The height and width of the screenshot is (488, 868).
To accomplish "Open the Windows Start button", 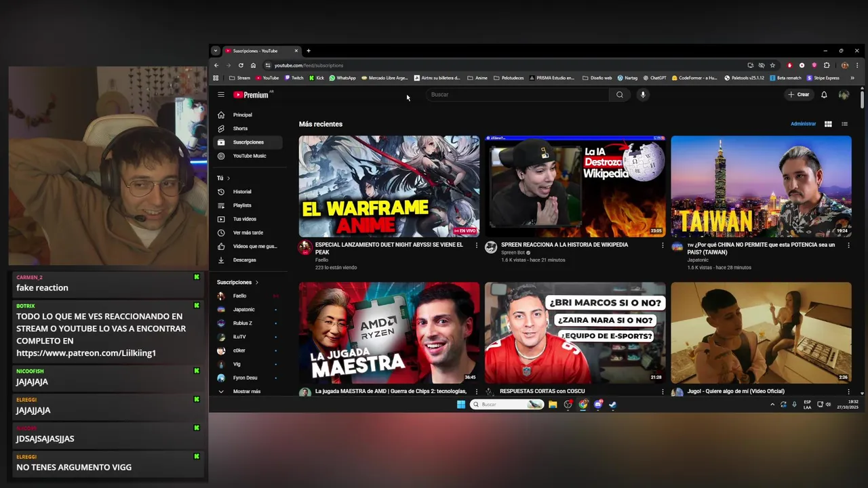I will (x=461, y=405).
